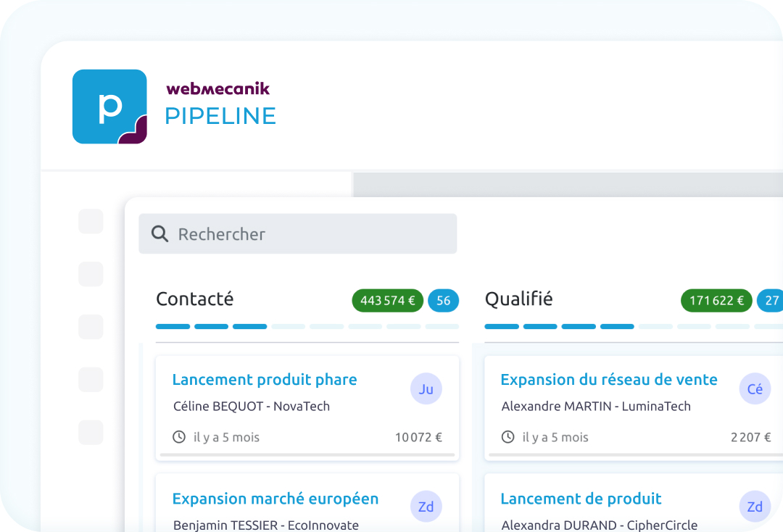The height and width of the screenshot is (532, 783).
Task: Open the Expansion du réseau de vente deal
Action: [609, 380]
